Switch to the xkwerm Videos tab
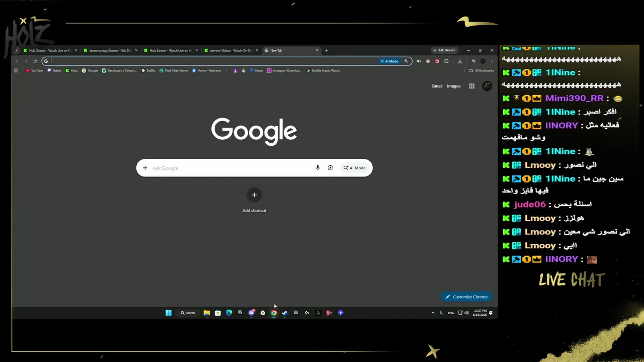Image resolution: width=644 pixels, height=362 pixels. [231, 50]
